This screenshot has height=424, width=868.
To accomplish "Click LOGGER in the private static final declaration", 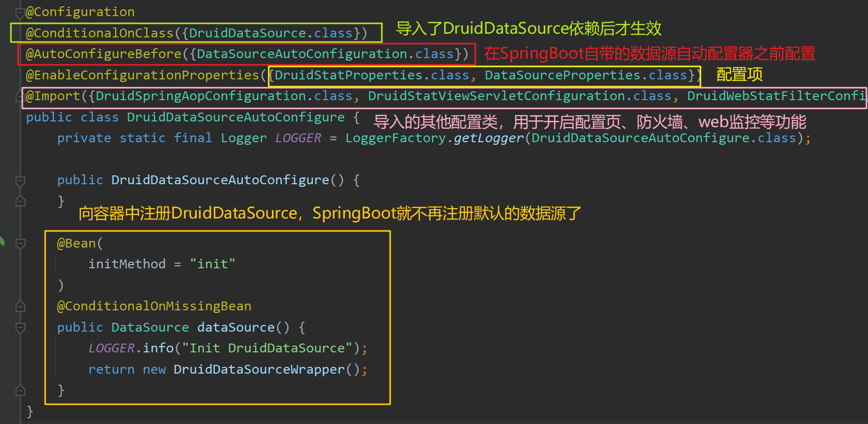I will 298,138.
